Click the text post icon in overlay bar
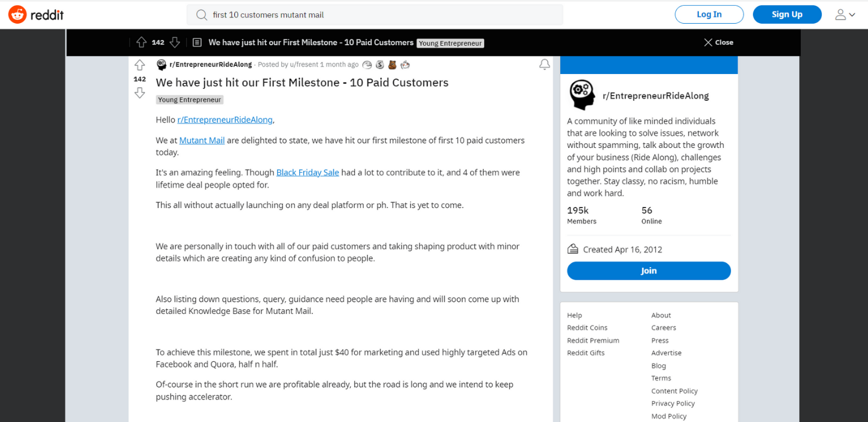The width and height of the screenshot is (868, 422). (x=197, y=42)
